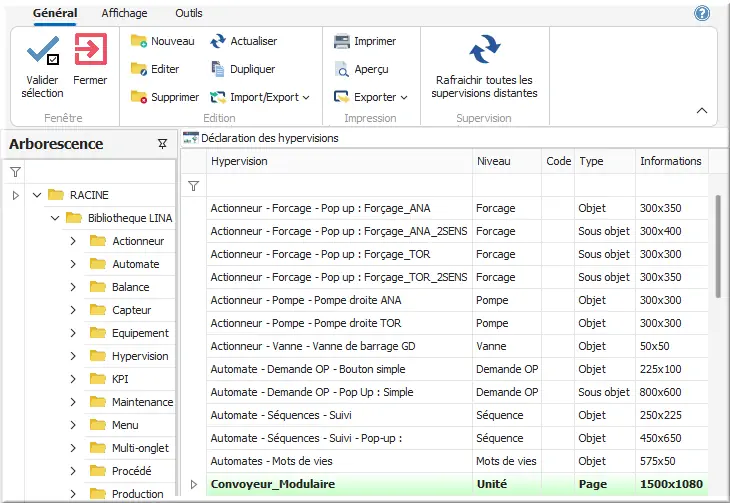Image resolution: width=730 pixels, height=503 pixels.
Task: Click the Menu folder icon
Action: point(98,425)
